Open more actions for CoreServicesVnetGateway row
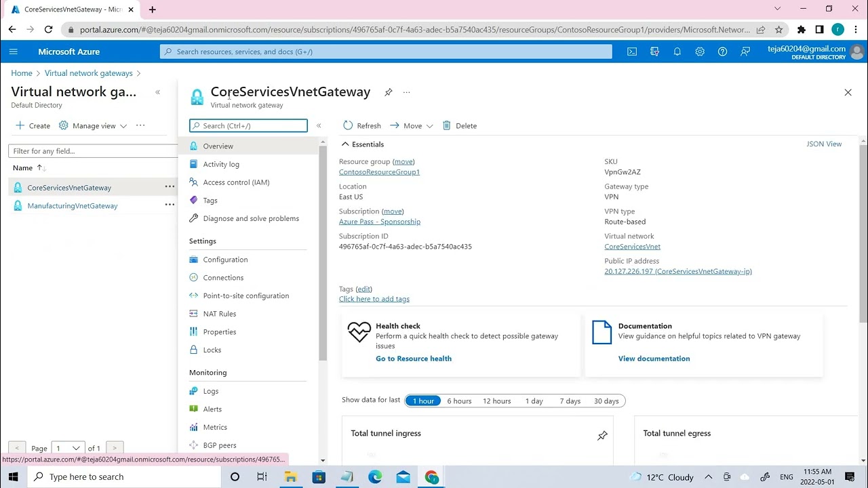This screenshot has height=488, width=868. tap(170, 187)
